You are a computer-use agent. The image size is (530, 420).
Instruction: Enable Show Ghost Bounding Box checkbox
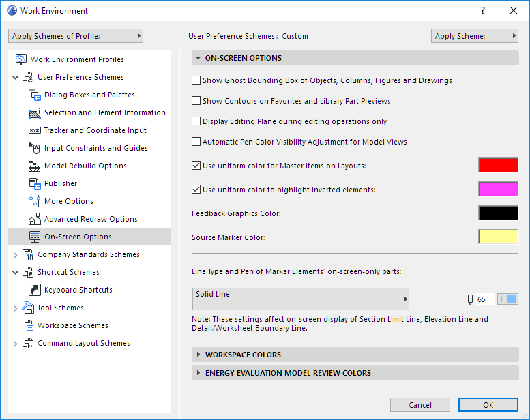196,80
